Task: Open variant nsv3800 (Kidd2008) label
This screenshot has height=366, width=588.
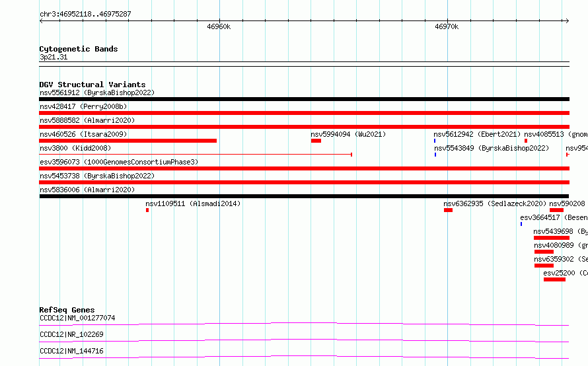Action: [x=75, y=148]
